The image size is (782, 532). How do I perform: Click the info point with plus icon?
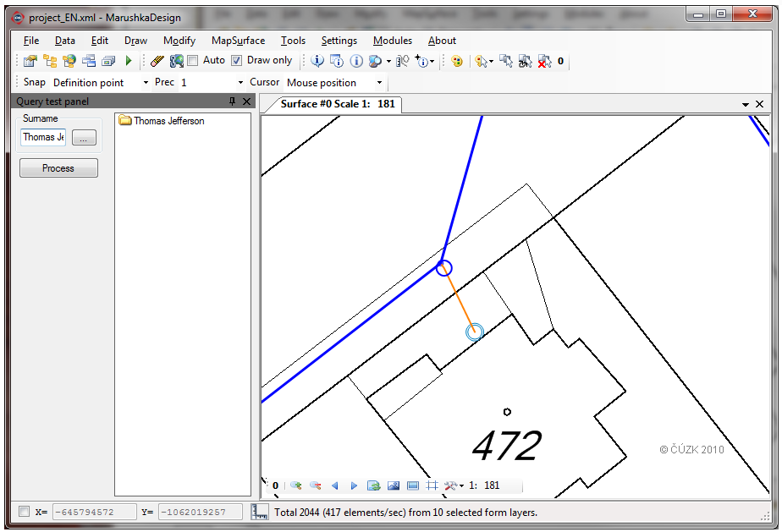pyautogui.click(x=421, y=61)
